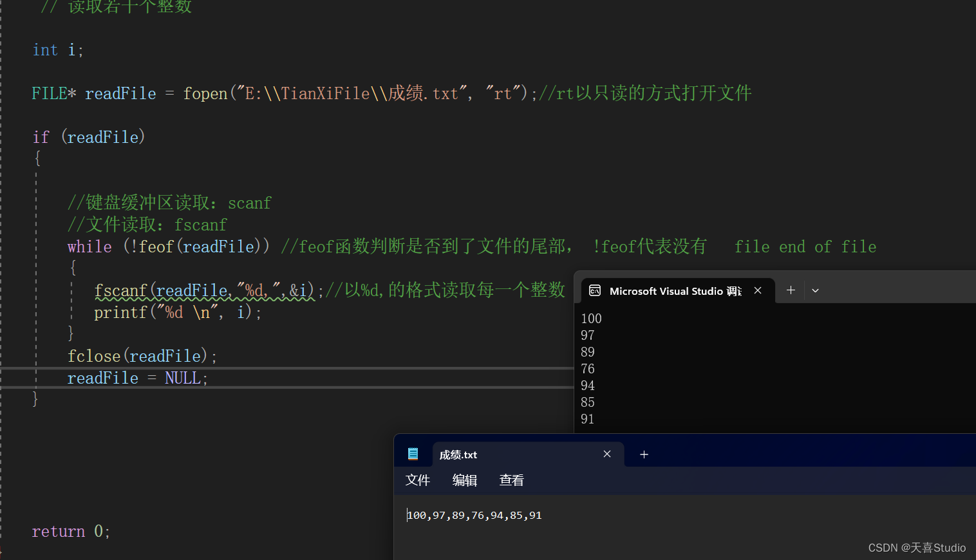
Task: Click the underlined fscanf statement
Action: point(209,291)
